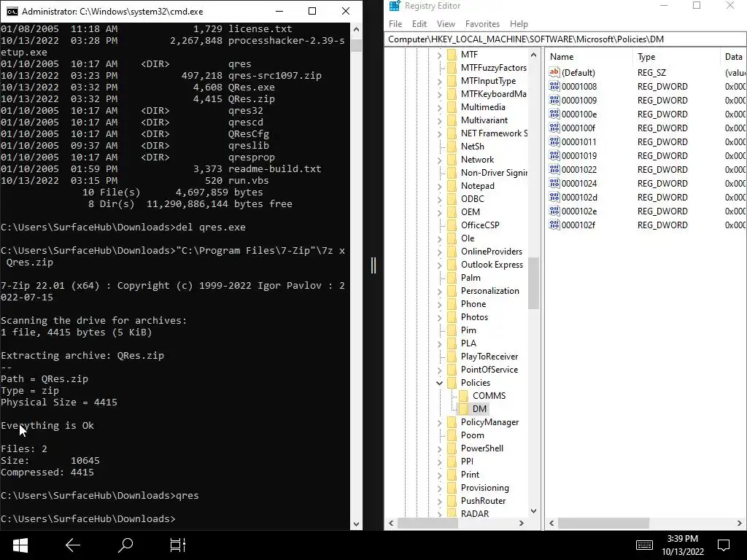
Task: Select the 00001009 DWORD value icon
Action: click(x=554, y=100)
